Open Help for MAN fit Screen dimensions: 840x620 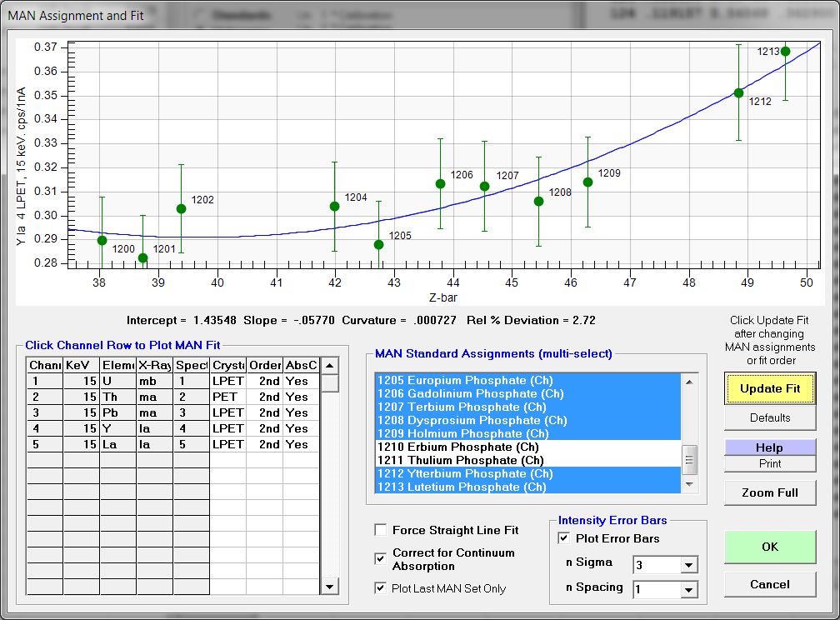[x=769, y=447]
